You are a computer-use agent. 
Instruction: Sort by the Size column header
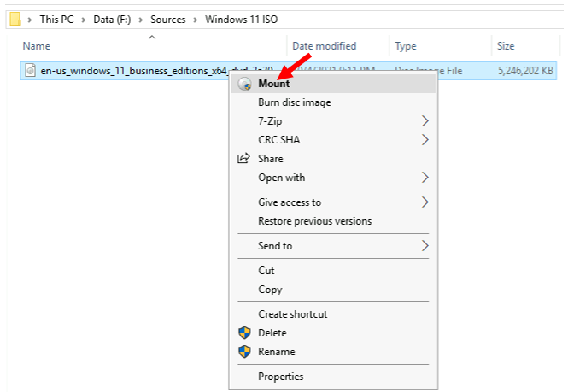point(506,46)
